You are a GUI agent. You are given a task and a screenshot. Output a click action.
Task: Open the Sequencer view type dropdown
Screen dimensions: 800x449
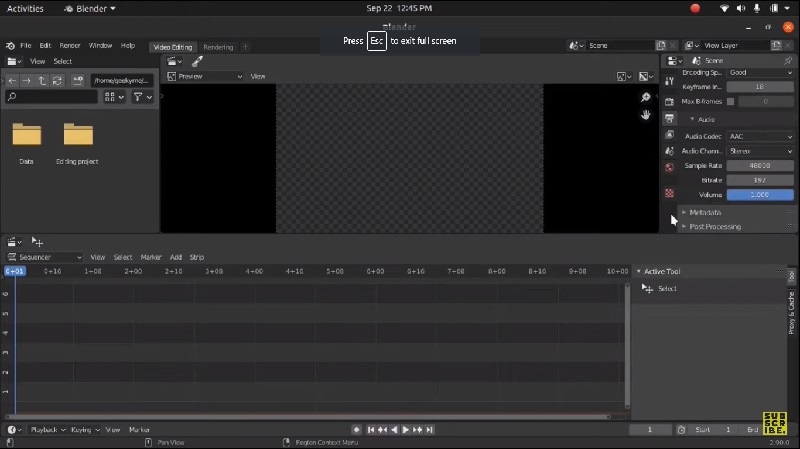click(44, 257)
